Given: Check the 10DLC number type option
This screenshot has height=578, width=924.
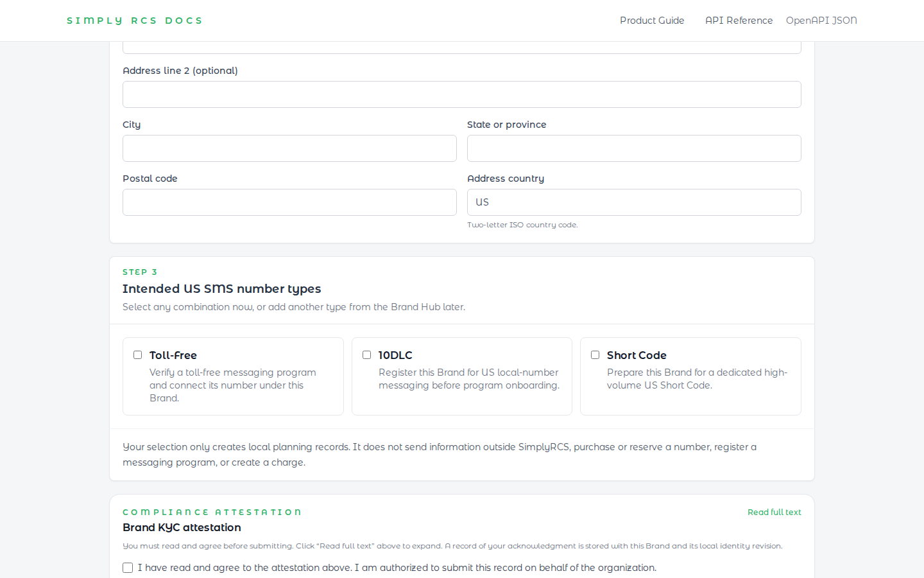Looking at the screenshot, I should (x=366, y=355).
